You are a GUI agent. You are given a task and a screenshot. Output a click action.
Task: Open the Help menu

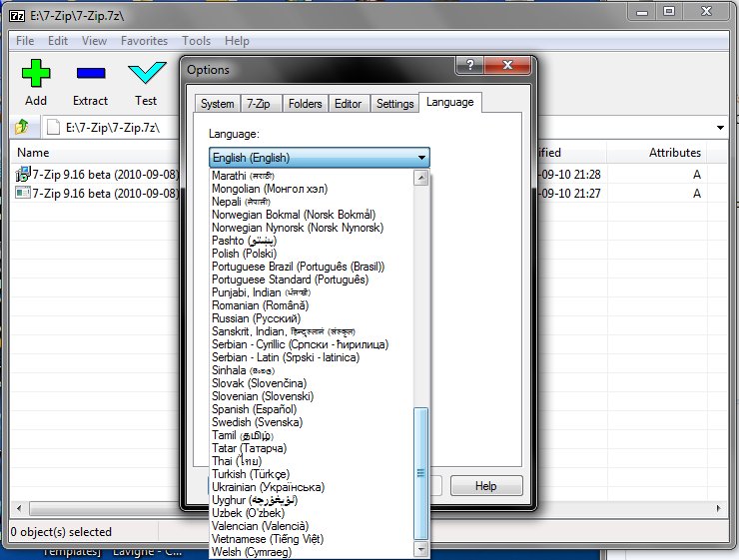point(237,41)
